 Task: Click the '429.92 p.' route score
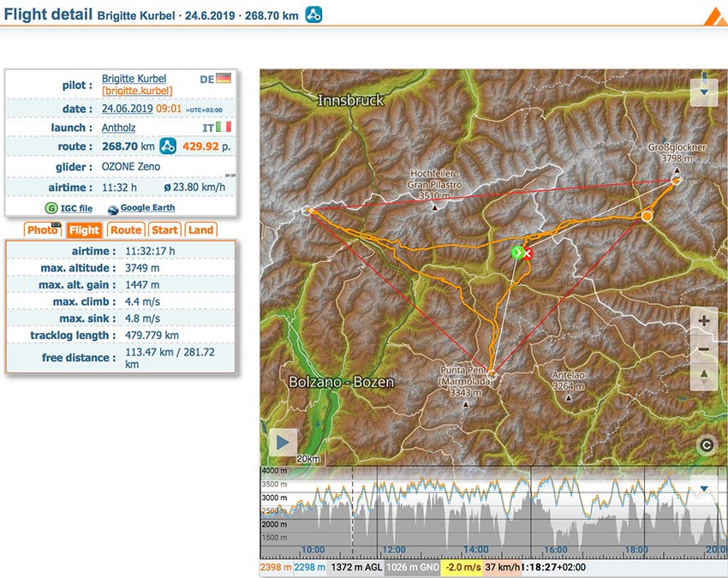tap(206, 146)
